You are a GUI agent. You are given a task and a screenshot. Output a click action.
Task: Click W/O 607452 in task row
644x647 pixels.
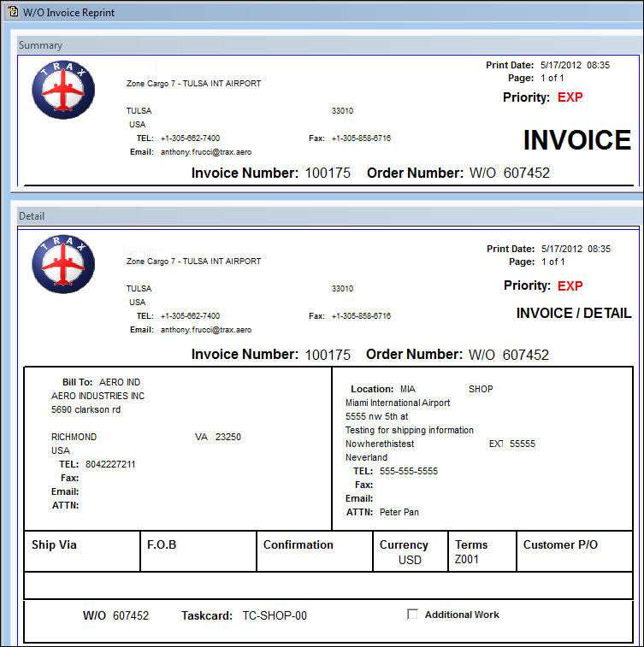click(115, 615)
